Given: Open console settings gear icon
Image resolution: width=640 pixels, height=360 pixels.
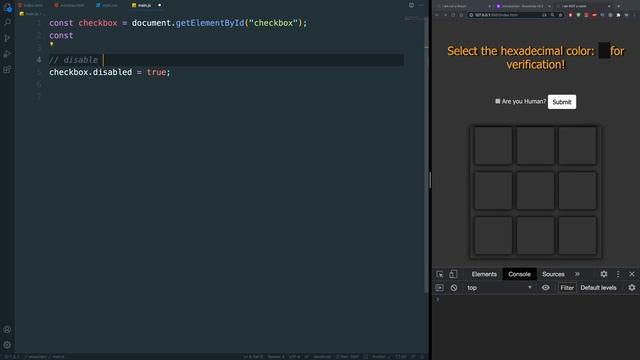Looking at the screenshot, I should point(632,288).
